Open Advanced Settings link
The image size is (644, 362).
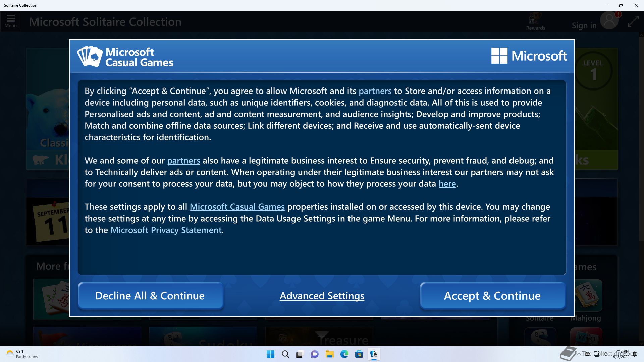point(322,296)
